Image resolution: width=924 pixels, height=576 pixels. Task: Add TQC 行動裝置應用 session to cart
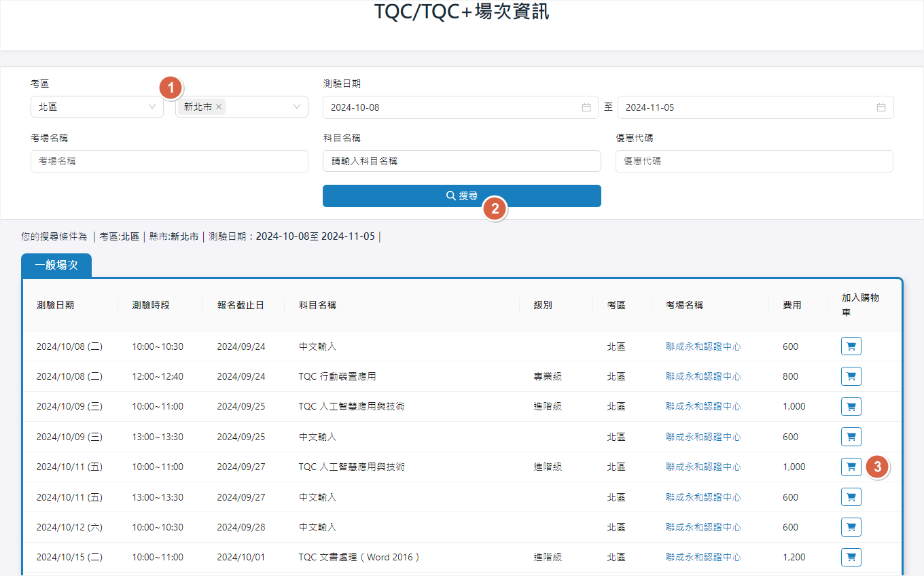click(851, 376)
